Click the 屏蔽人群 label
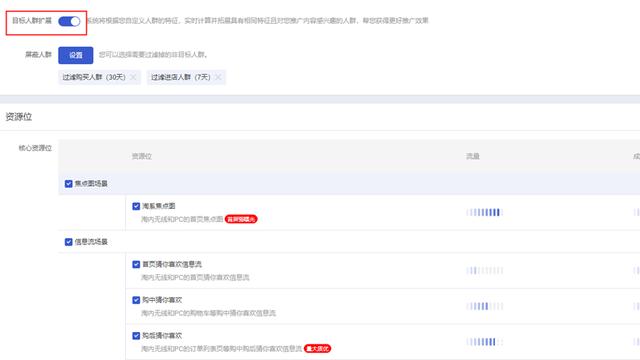640x360 pixels. point(38,54)
